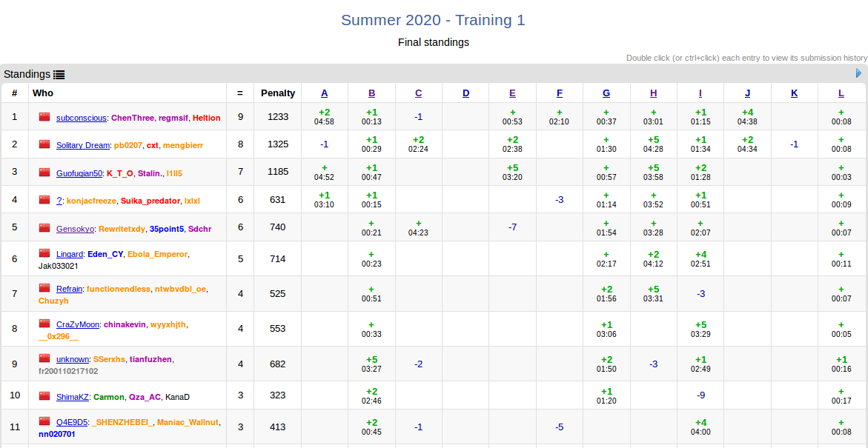Image resolution: width=868 pixels, height=448 pixels.
Task: Click the Summer 2020 - Training 1 title
Action: 433,20
